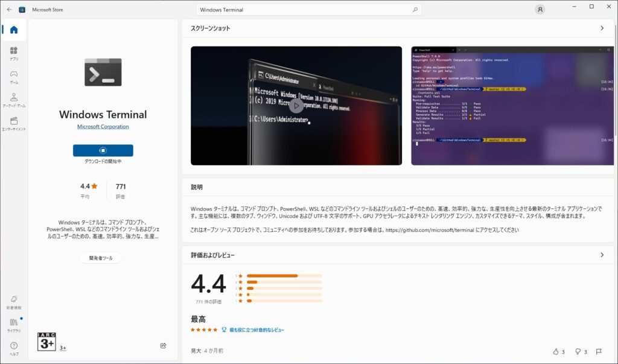Click the 説明 section heading
618x364 pixels.
[x=197, y=187]
